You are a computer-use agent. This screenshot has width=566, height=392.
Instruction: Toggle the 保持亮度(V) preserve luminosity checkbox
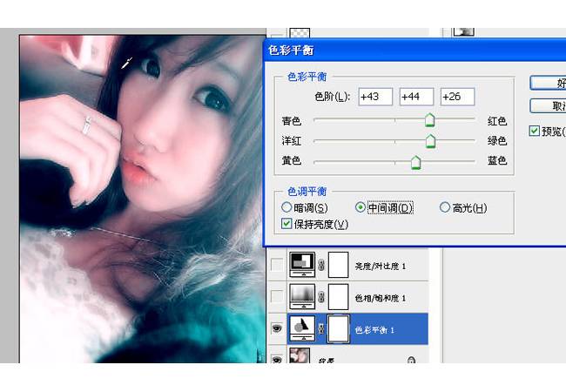click(286, 224)
